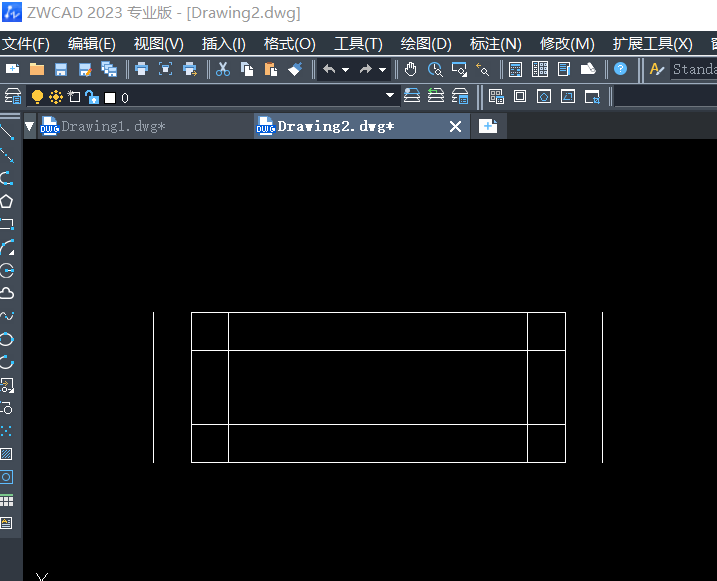717x581 pixels.
Task: Open the 扩展工具(X) menu
Action: coord(653,44)
